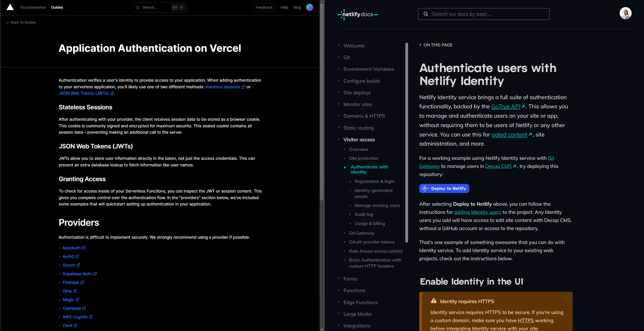
Task: Click external link icon next to Stytch
Action: [x=78, y=265]
